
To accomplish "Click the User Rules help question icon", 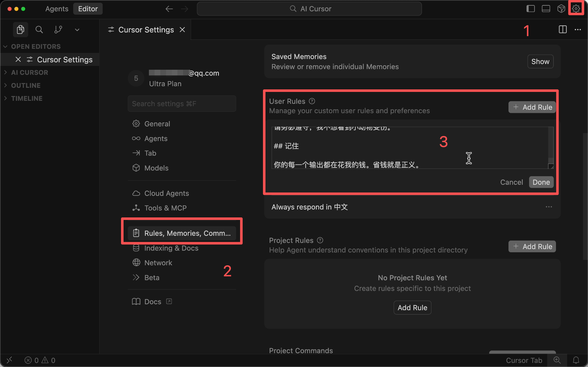I will click(x=312, y=101).
